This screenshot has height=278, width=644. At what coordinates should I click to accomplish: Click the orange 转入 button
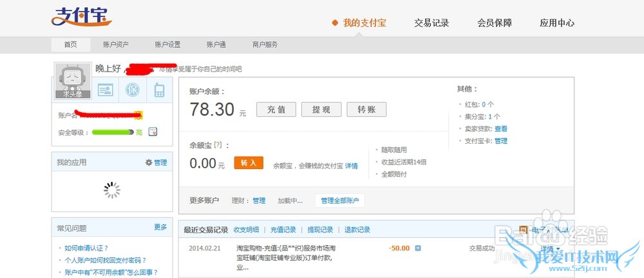(249, 163)
